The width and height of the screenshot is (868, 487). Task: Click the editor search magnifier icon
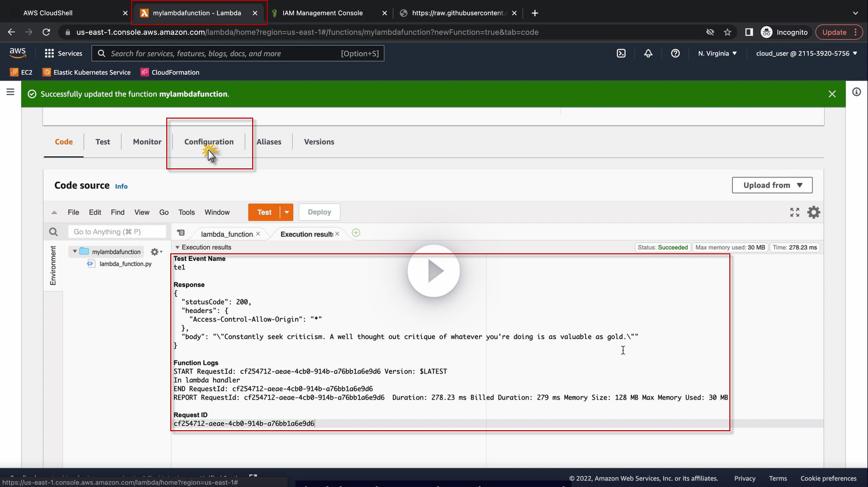[53, 232]
